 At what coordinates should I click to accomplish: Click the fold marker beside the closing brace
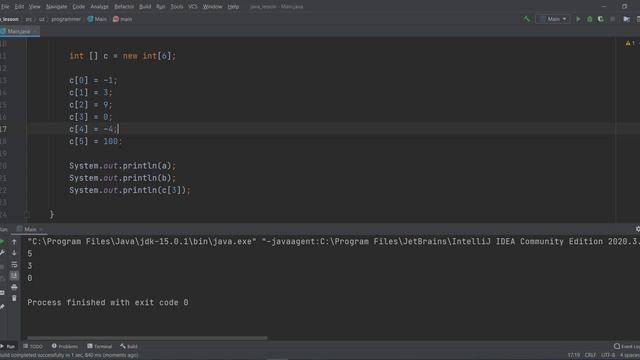tap(27, 214)
